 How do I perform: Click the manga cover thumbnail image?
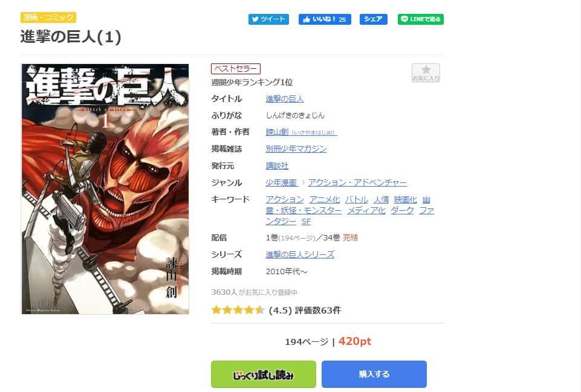click(x=105, y=189)
